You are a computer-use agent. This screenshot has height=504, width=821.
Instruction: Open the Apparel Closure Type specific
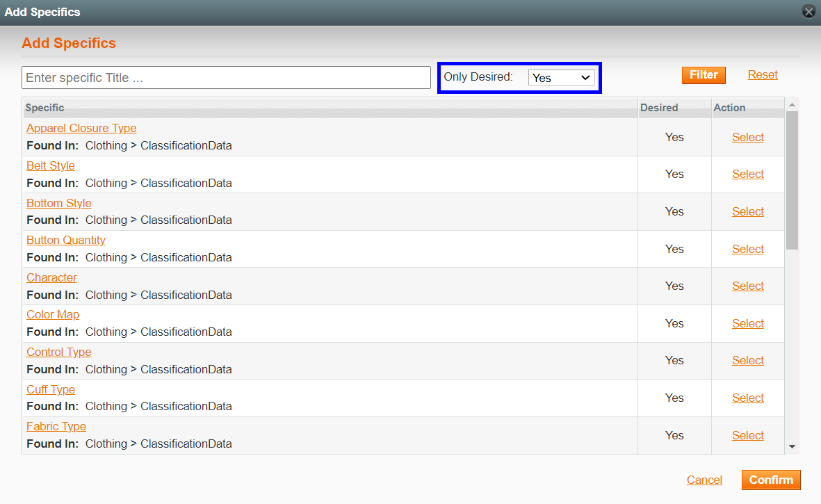[x=81, y=128]
